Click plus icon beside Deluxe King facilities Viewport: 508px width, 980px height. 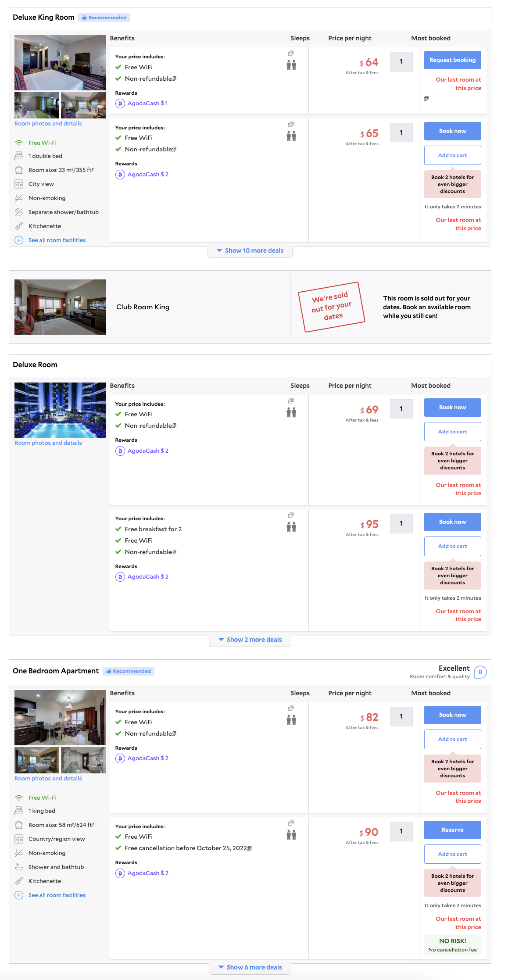point(19,240)
